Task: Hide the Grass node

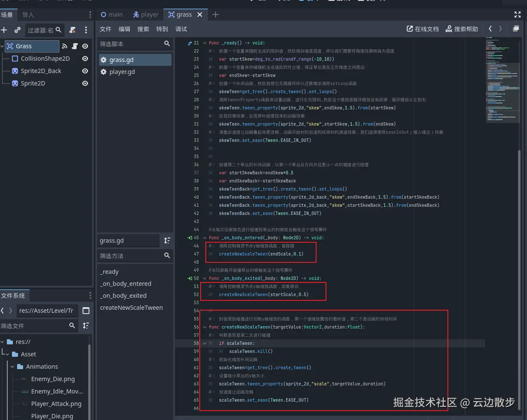Action: tap(85, 46)
